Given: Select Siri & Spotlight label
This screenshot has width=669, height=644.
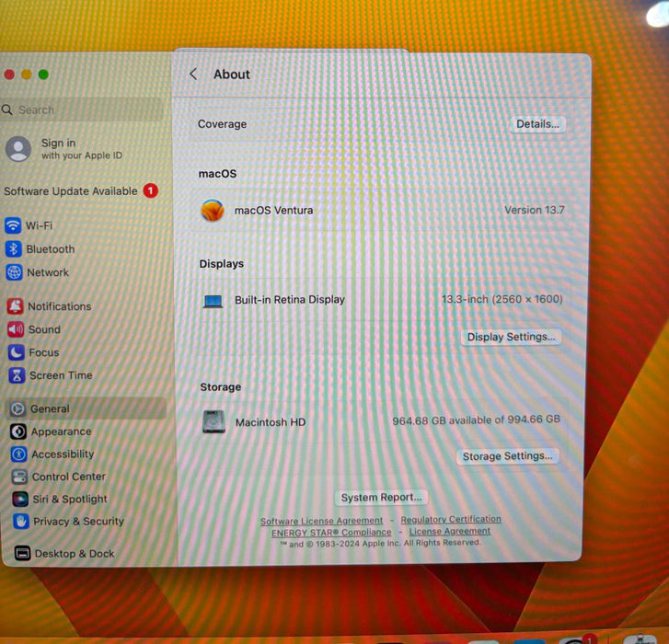Looking at the screenshot, I should click(70, 499).
